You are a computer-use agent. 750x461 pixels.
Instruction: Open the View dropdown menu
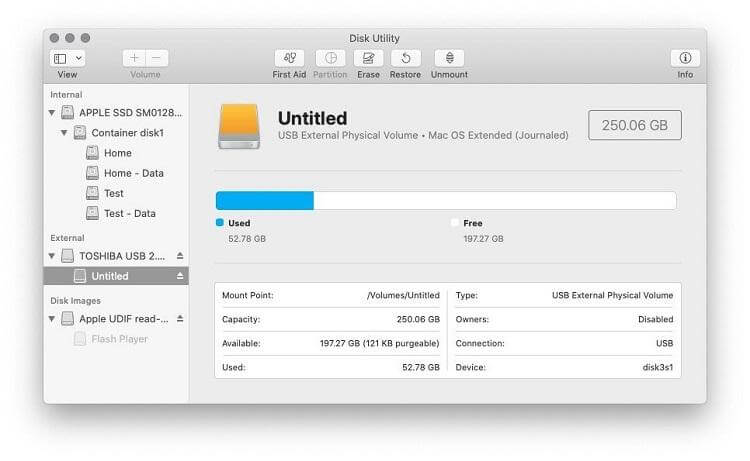tap(68, 59)
